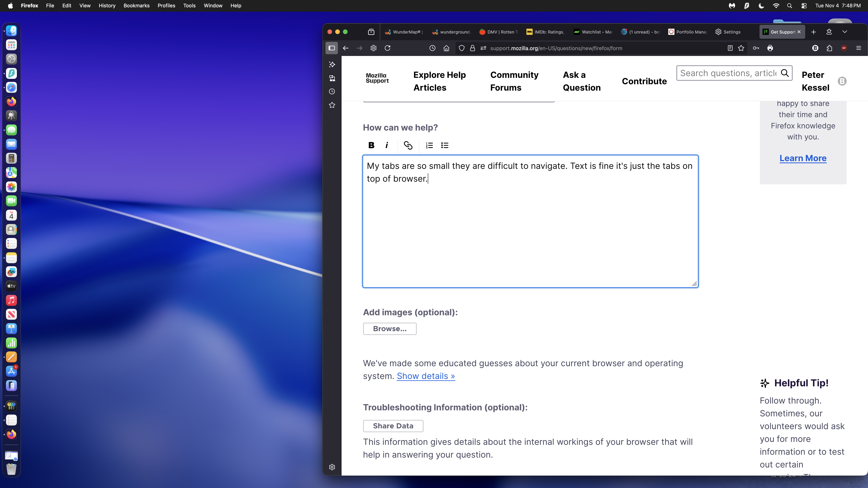
Task: Open the Firefox hamburger application menu
Action: click(858, 48)
